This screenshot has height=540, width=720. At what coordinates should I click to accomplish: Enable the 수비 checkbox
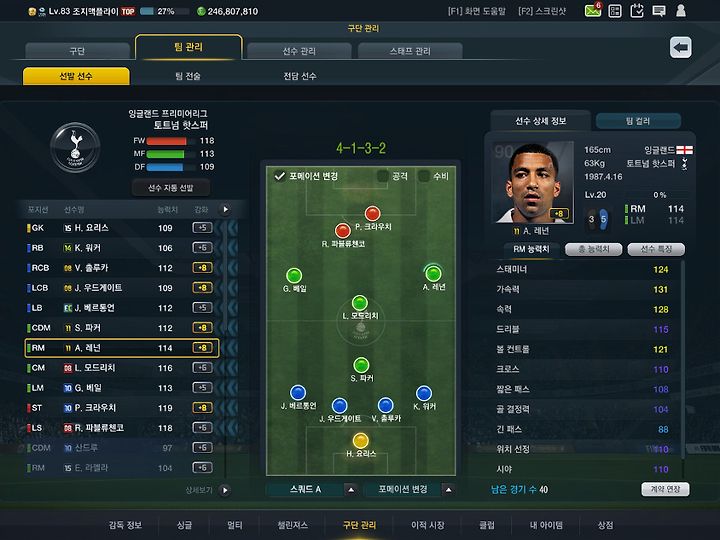click(423, 176)
